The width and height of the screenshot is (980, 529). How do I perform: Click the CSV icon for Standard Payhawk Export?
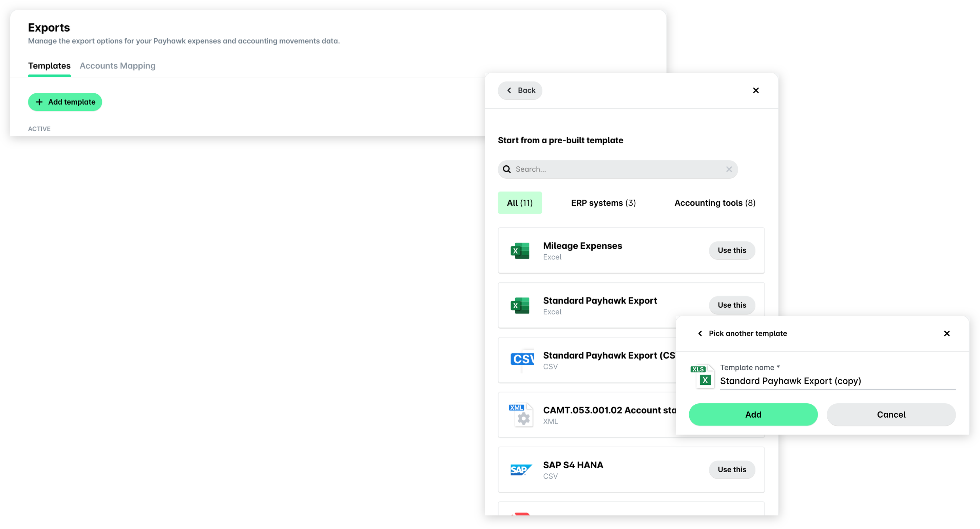click(522, 360)
